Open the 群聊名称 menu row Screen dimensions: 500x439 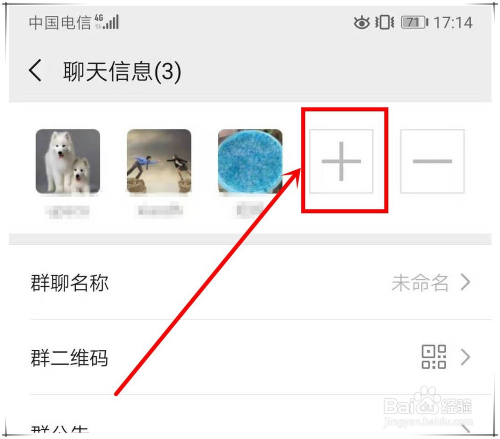250,282
